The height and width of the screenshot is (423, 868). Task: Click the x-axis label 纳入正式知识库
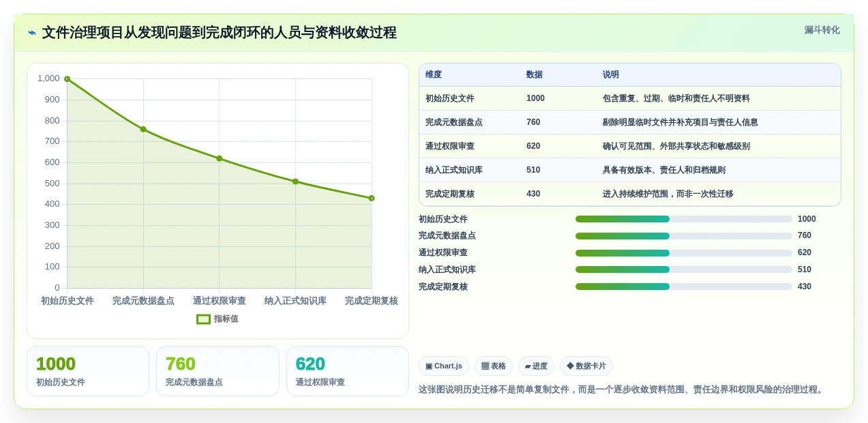click(x=295, y=301)
